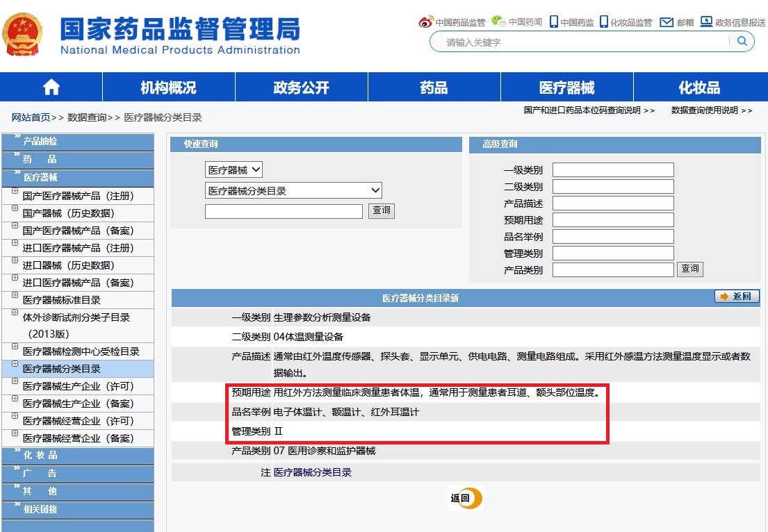Open the 医疗器械分类目录 database dropdown
This screenshot has width=768, height=532.
click(293, 190)
